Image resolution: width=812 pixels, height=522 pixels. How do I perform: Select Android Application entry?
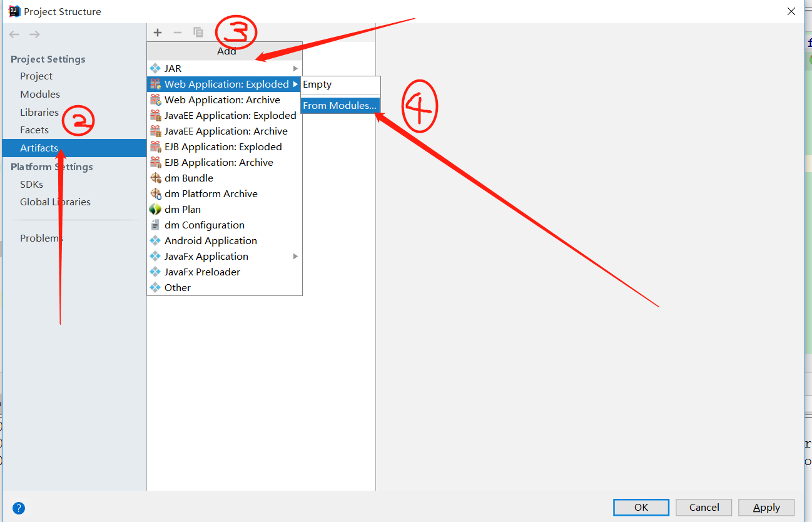(224, 240)
